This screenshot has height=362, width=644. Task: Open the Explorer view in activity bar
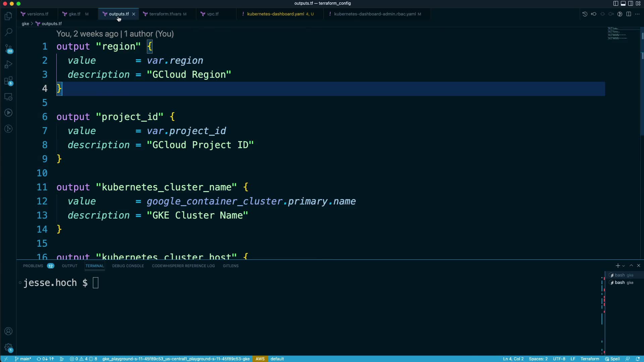pyautogui.click(x=8, y=16)
